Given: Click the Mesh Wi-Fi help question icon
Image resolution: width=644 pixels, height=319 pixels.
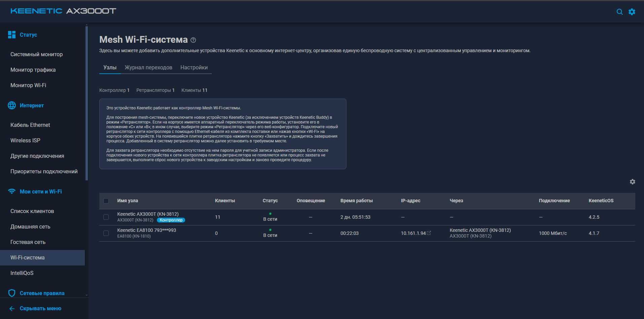Looking at the screenshot, I should click(193, 40).
